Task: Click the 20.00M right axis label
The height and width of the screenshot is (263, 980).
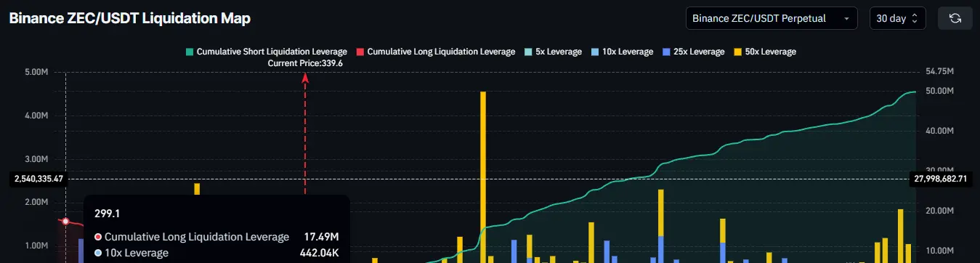Action: point(939,211)
